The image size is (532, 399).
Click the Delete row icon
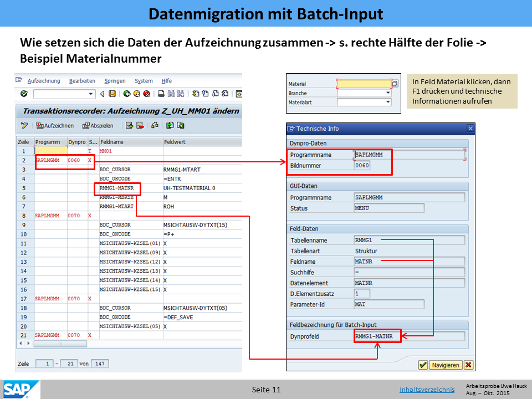tap(140, 125)
